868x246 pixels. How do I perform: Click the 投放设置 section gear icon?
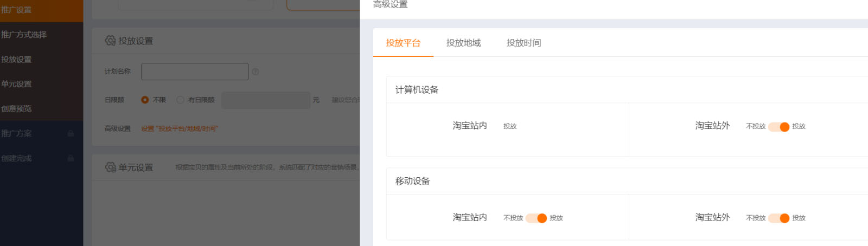coord(110,41)
